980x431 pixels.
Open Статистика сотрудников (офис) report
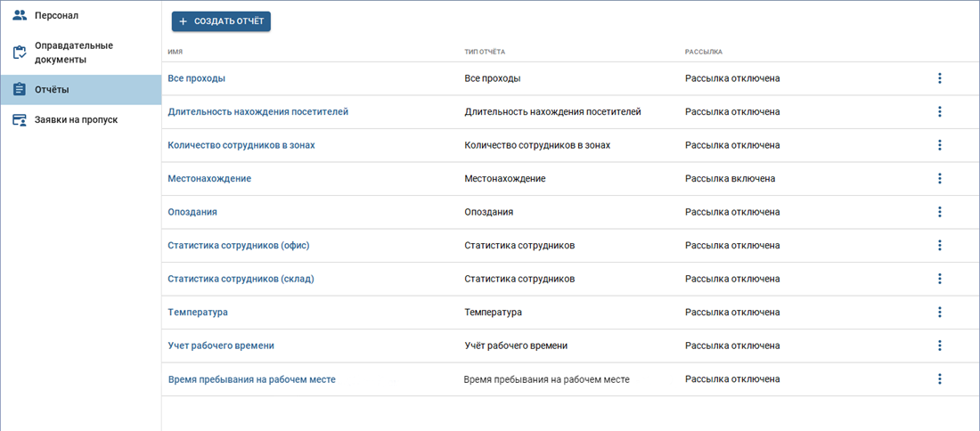[238, 246]
